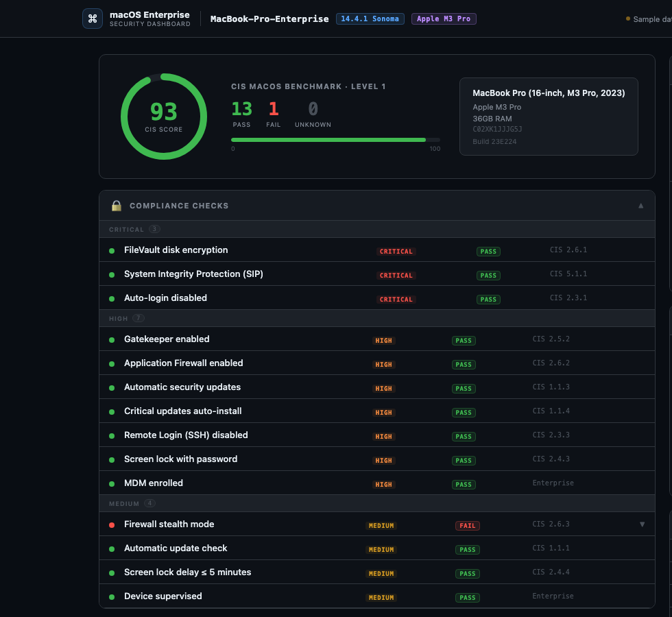Select MDM enrolled row
Image resolution: width=672 pixels, height=617 pixels.
(x=376, y=483)
